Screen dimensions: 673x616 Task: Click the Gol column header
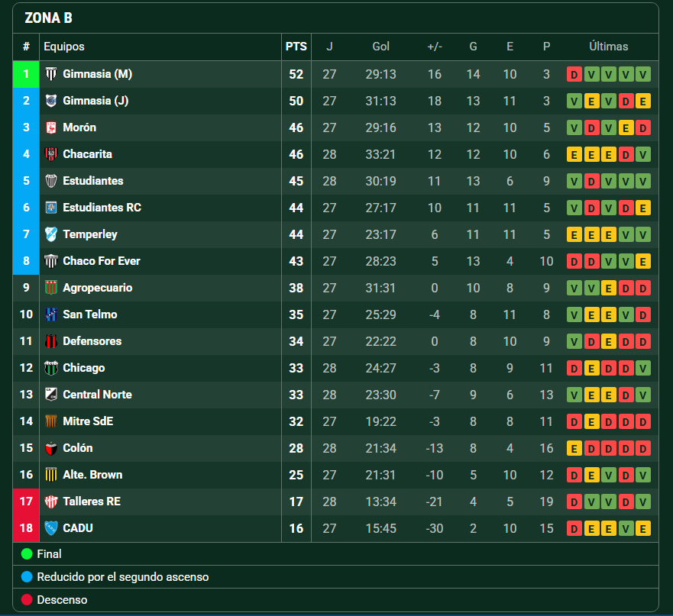[380, 47]
